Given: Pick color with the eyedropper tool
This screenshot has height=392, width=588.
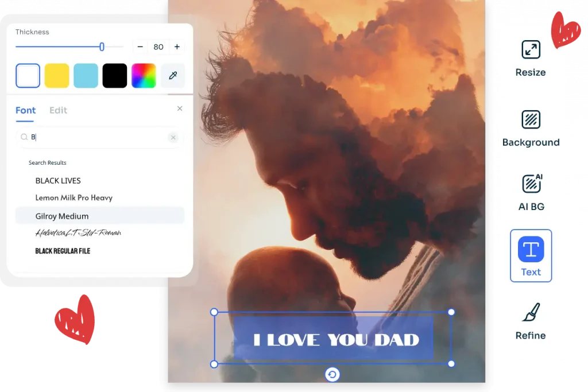Looking at the screenshot, I should (x=173, y=76).
